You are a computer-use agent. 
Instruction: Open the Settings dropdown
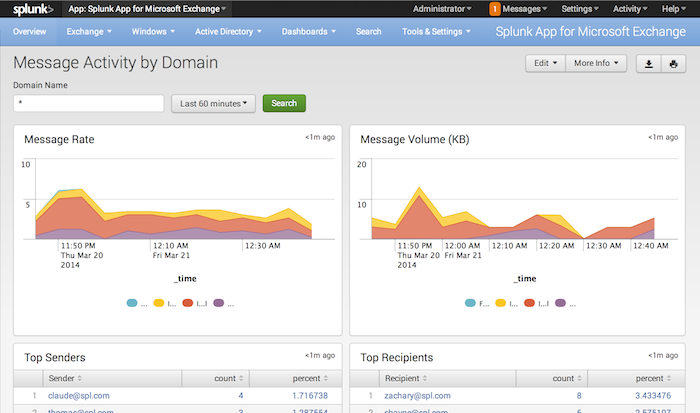(580, 9)
